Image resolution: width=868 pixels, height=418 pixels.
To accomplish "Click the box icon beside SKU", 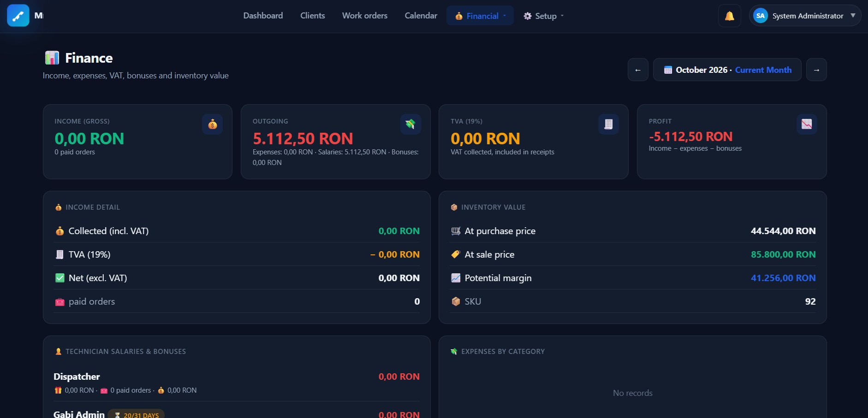I will (x=456, y=301).
